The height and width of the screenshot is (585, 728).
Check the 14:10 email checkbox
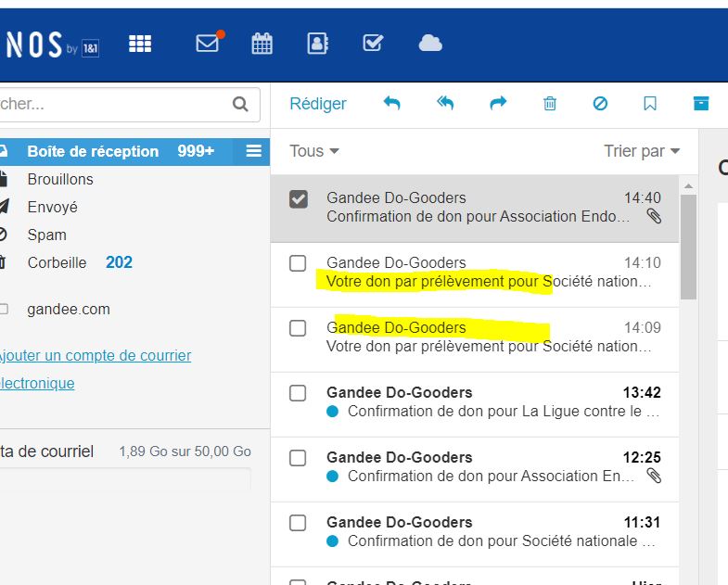coord(298,263)
